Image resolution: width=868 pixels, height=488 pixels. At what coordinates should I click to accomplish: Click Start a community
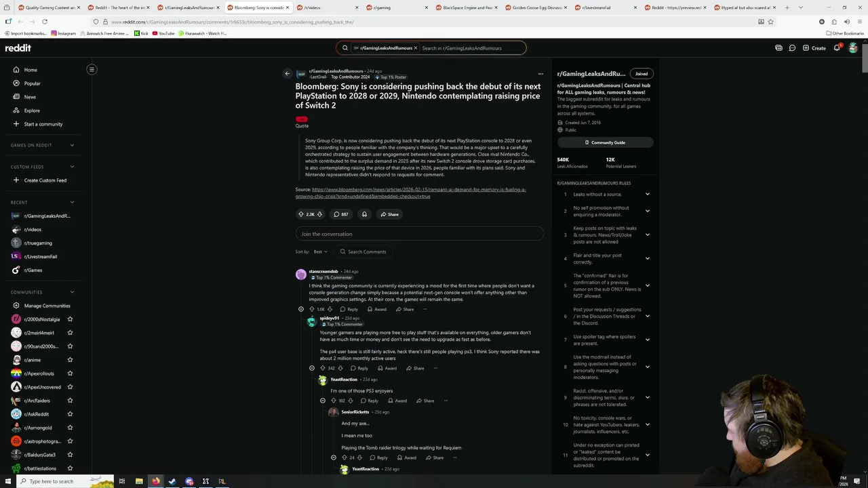point(43,124)
